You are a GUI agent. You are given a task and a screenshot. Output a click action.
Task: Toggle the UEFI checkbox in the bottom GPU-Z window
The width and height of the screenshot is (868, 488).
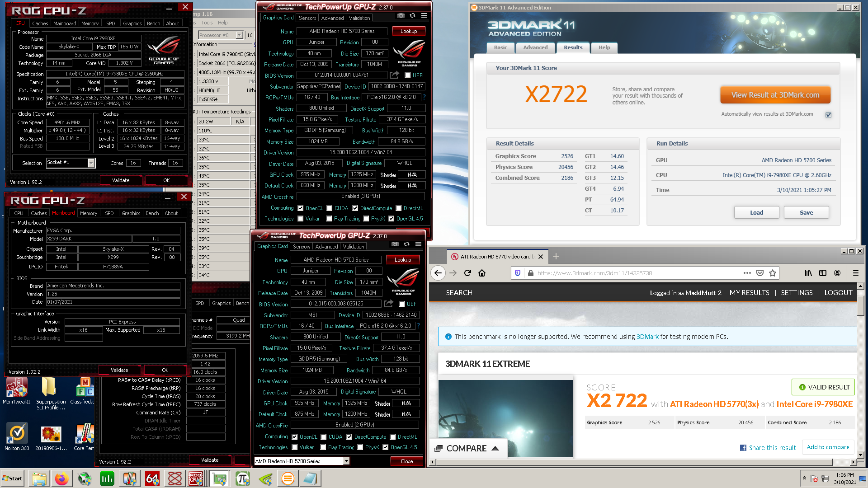click(402, 304)
